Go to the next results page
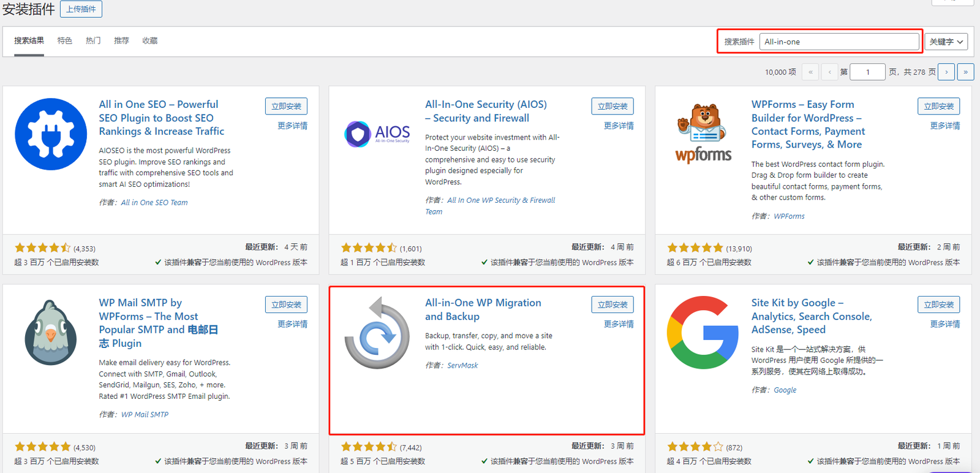The height and width of the screenshot is (473, 980). (946, 72)
